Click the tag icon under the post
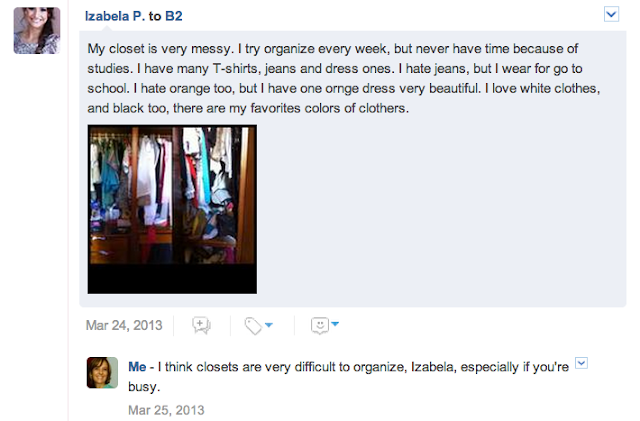Viewport: 640px width, 421px height. pyautogui.click(x=253, y=325)
